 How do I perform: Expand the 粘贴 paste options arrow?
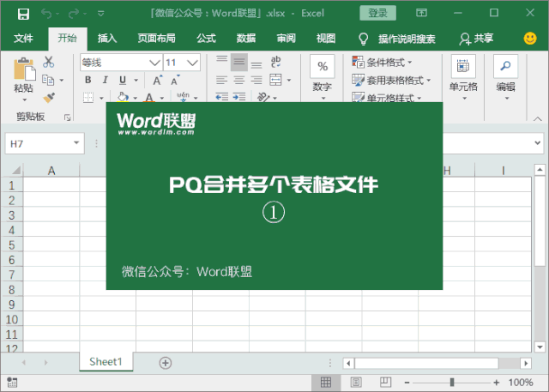[25, 100]
